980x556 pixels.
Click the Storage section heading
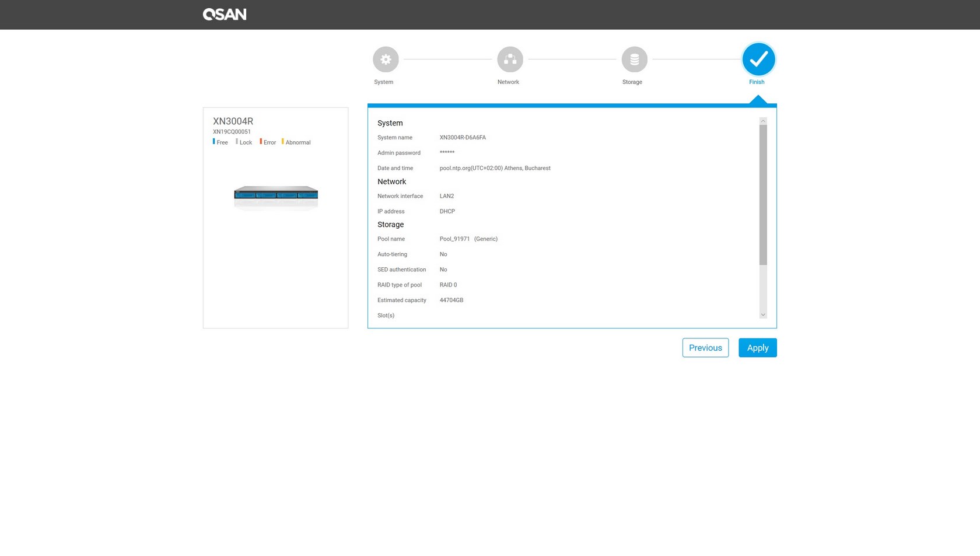pyautogui.click(x=391, y=225)
